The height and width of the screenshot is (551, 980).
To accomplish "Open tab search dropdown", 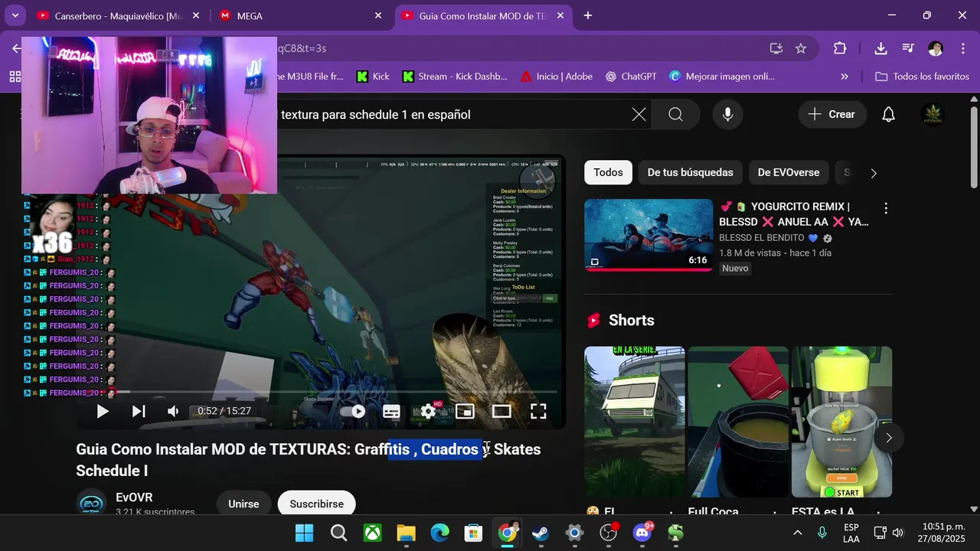I will tap(15, 15).
